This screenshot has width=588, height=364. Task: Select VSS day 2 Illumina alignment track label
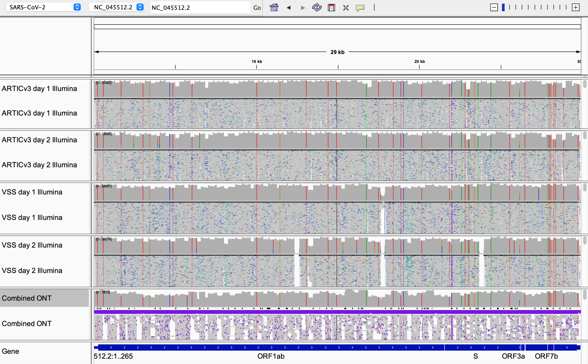[32, 270]
